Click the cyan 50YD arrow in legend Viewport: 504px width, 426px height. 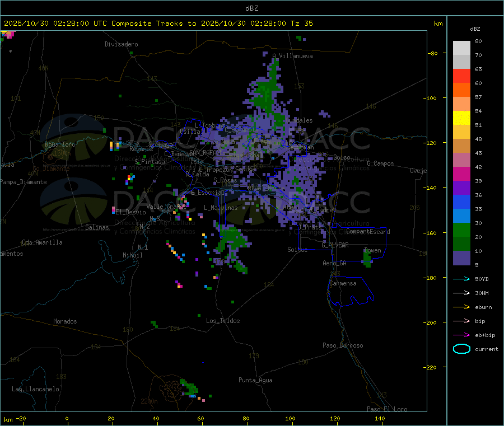(461, 279)
